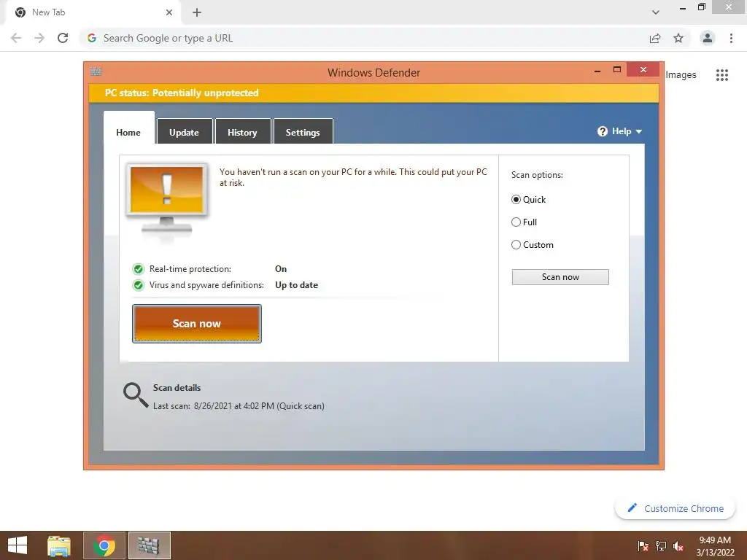The width and height of the screenshot is (747, 560).
Task: Click the On status for Real-time protection
Action: coord(281,269)
